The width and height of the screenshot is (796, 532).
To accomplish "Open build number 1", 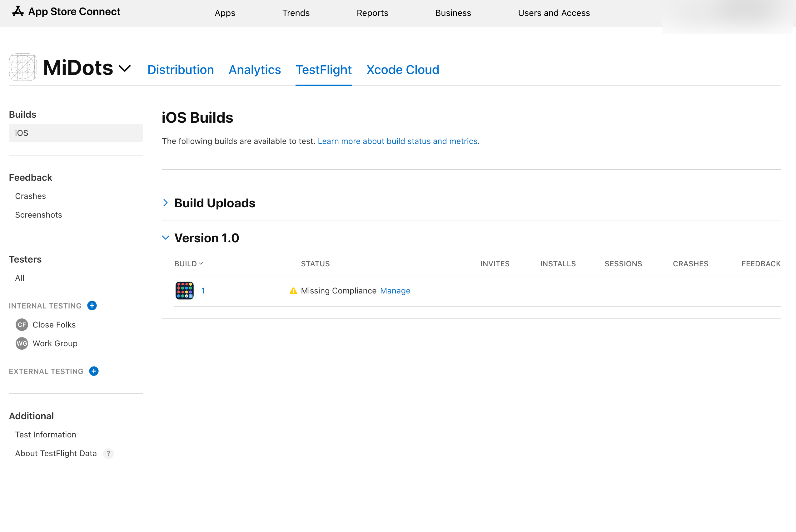I will click(203, 291).
